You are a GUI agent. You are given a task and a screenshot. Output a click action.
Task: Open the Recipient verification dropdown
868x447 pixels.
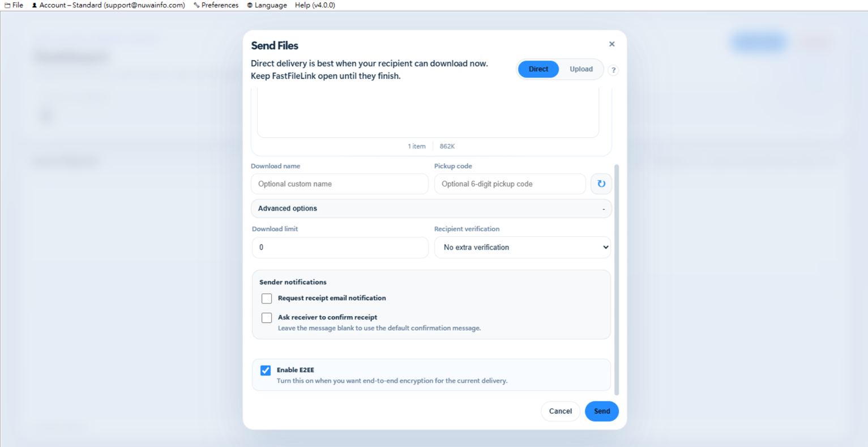click(522, 248)
